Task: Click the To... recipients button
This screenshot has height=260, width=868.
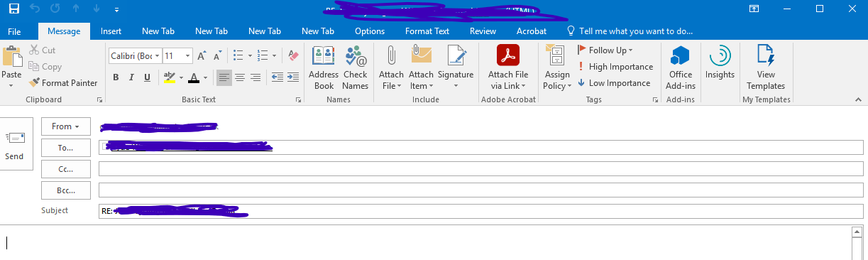Action: [66, 148]
